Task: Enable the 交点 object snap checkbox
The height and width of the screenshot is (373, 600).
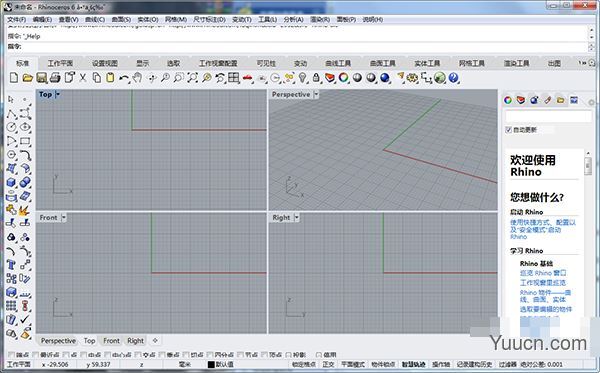Action: click(x=138, y=355)
